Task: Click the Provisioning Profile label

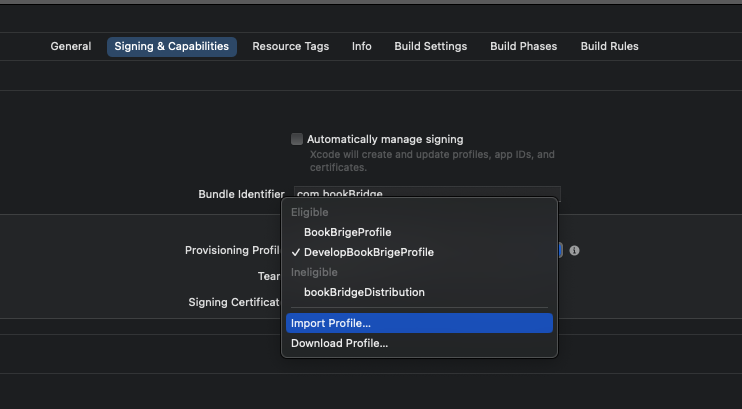Action: [232, 250]
